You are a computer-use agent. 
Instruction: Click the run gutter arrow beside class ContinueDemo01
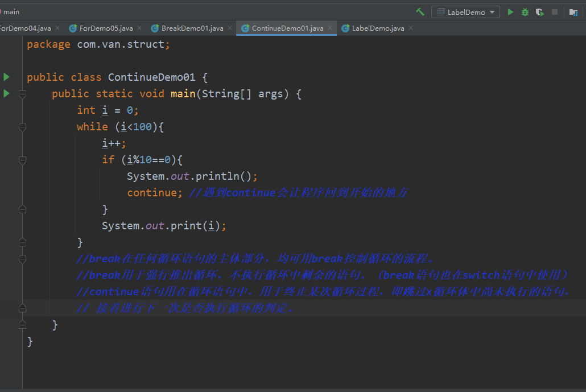click(x=6, y=77)
